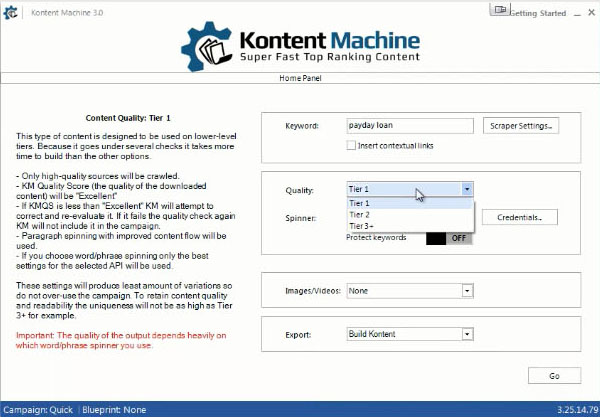Image resolution: width=600 pixels, height=417 pixels.
Task: Click the Kontent Machine logo banner
Action: (300, 46)
